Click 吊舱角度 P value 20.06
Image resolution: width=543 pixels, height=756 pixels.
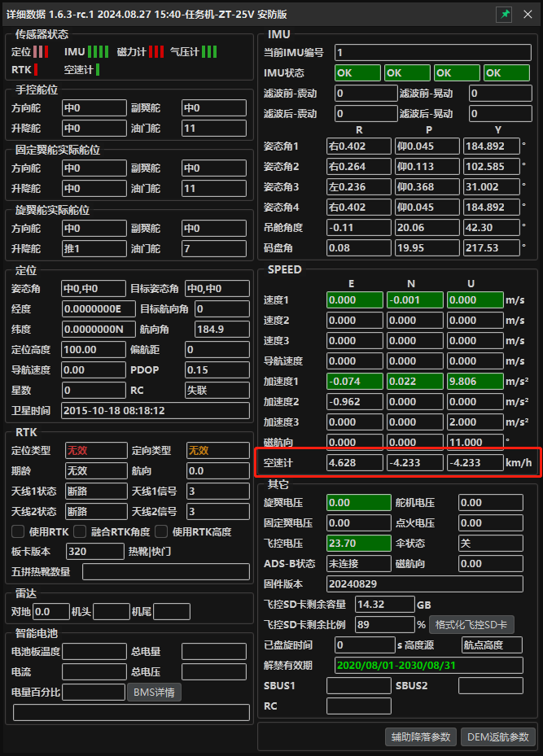coord(427,228)
